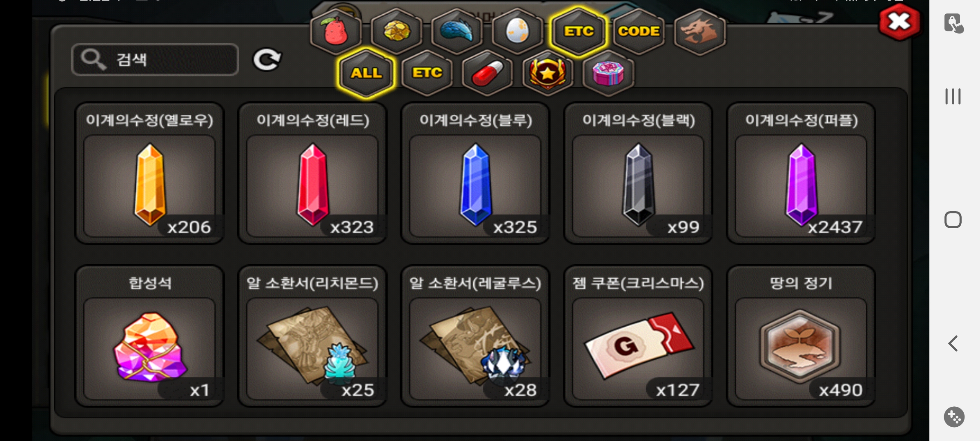Open 젬 쿠폰(크리스마스) gem coupon item

click(638, 336)
